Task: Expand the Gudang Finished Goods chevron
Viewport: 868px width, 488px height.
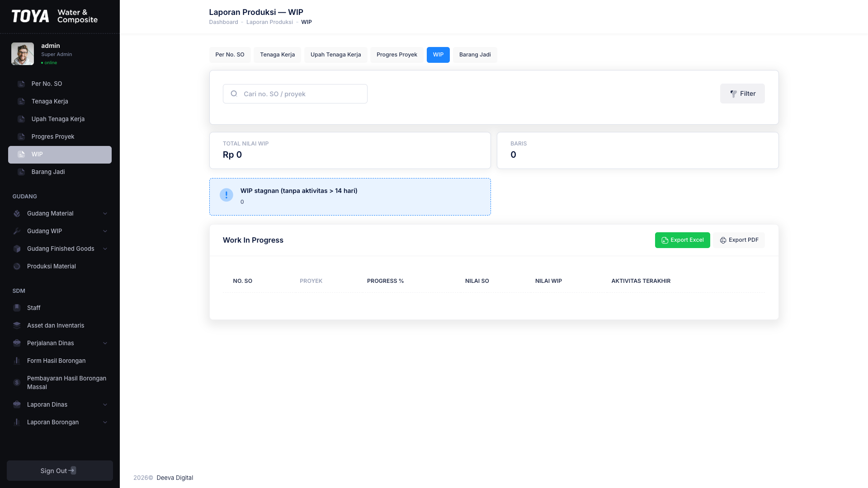Action: pyautogui.click(x=105, y=249)
